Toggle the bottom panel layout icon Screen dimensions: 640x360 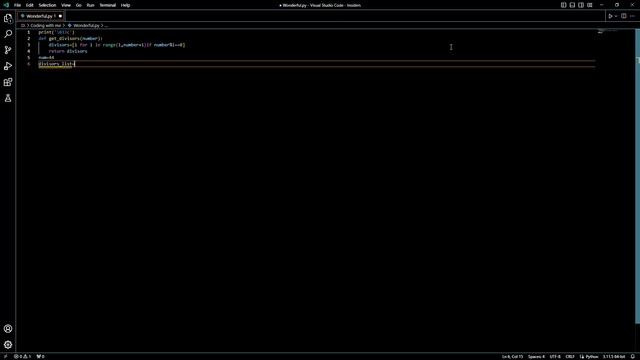click(x=572, y=5)
